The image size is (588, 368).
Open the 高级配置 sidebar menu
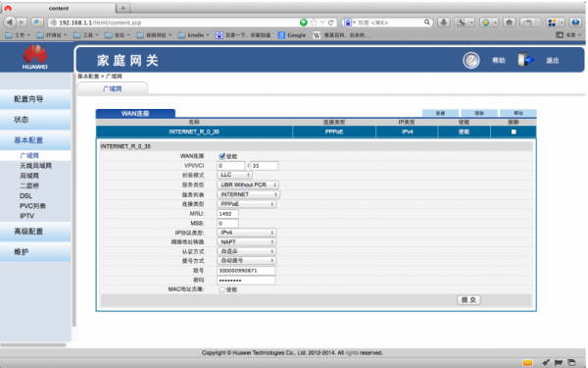[x=35, y=232]
